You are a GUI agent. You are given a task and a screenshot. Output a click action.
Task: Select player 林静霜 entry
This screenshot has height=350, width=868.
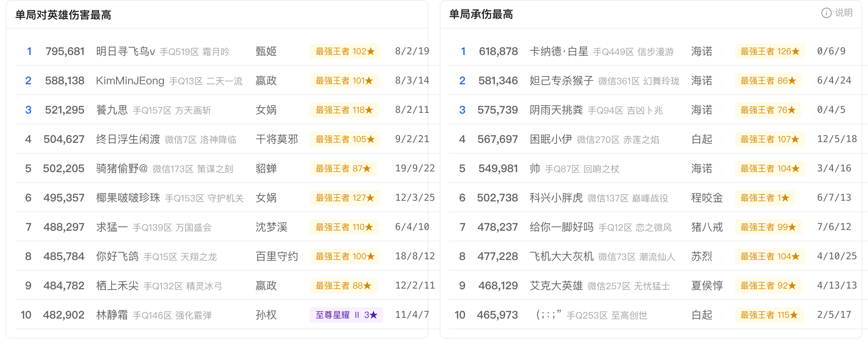pyautogui.click(x=112, y=315)
